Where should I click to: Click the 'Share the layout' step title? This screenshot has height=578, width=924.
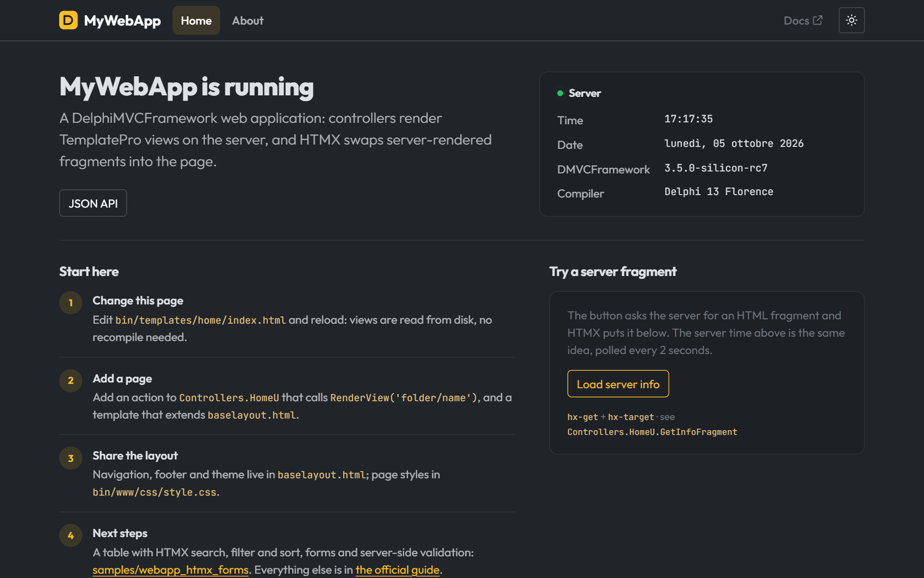pyautogui.click(x=135, y=456)
